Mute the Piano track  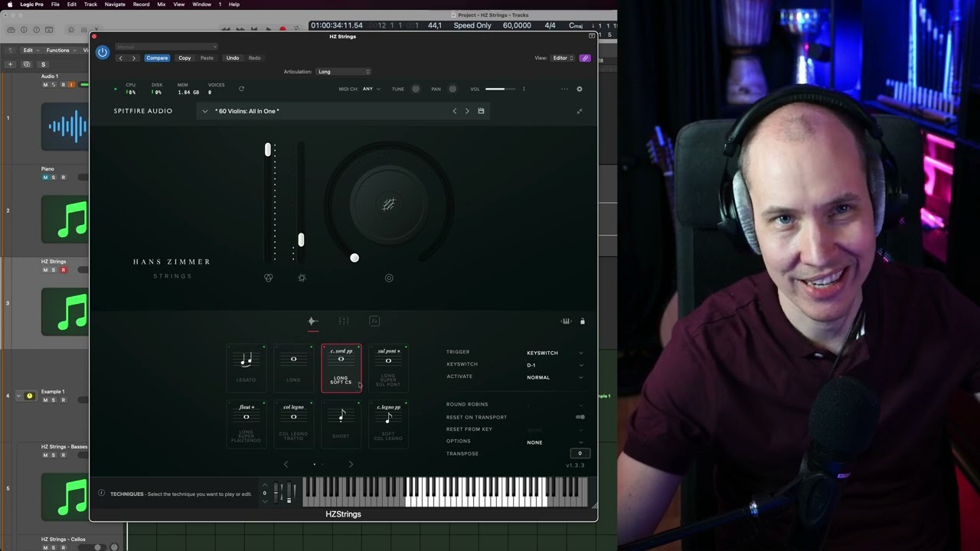tap(45, 178)
